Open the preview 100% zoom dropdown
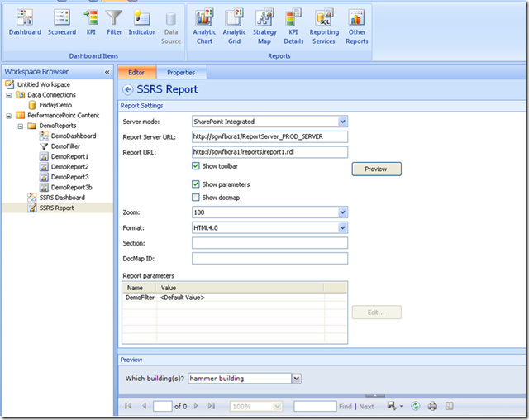The height and width of the screenshot is (420, 529). [278, 407]
